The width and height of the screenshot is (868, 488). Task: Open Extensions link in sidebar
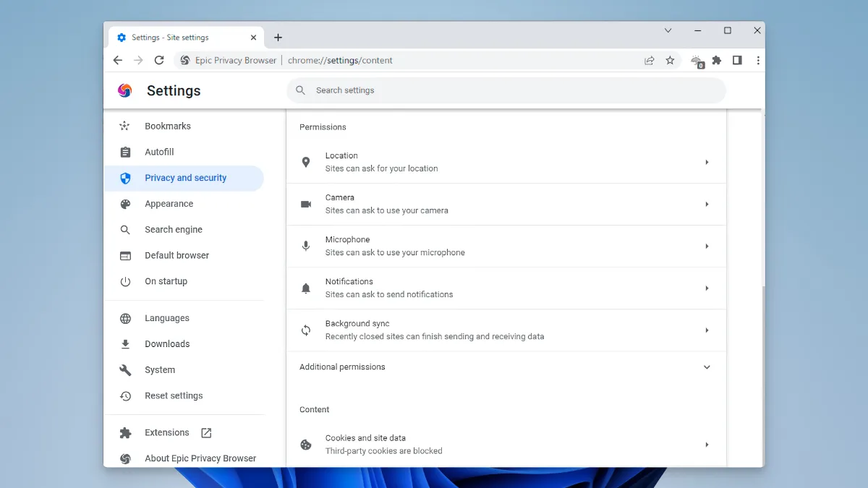pyautogui.click(x=167, y=432)
